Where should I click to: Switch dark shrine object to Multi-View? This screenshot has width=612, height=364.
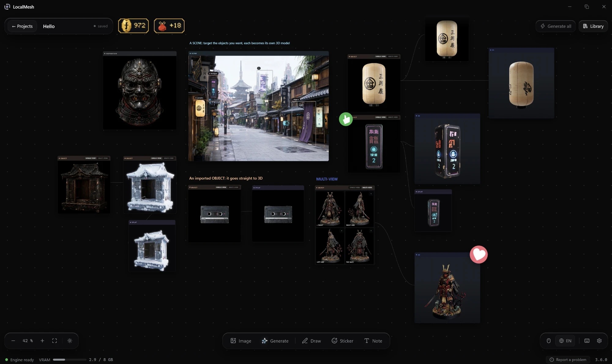coord(103,158)
